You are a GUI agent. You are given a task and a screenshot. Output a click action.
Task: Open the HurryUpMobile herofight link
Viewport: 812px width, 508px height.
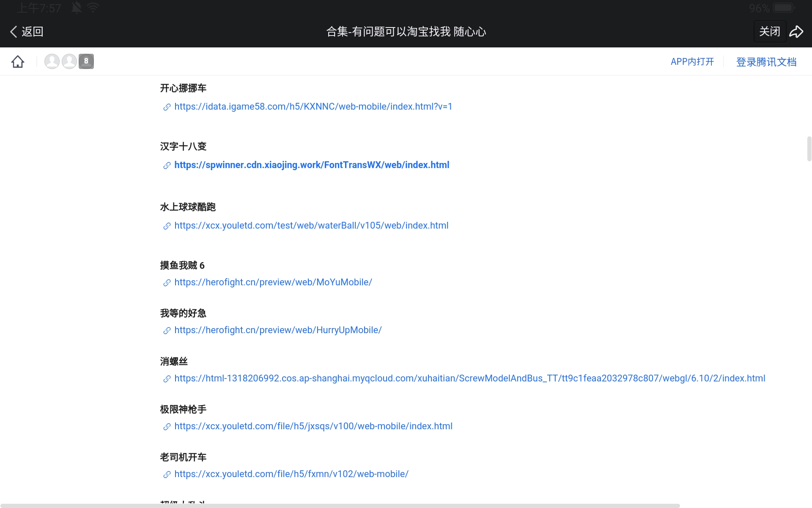click(278, 330)
